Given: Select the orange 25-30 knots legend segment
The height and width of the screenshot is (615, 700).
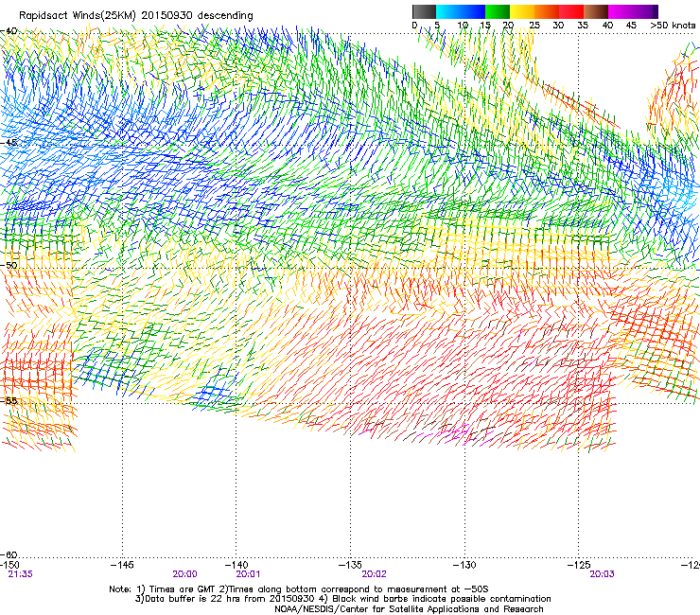Looking at the screenshot, I should [547, 11].
